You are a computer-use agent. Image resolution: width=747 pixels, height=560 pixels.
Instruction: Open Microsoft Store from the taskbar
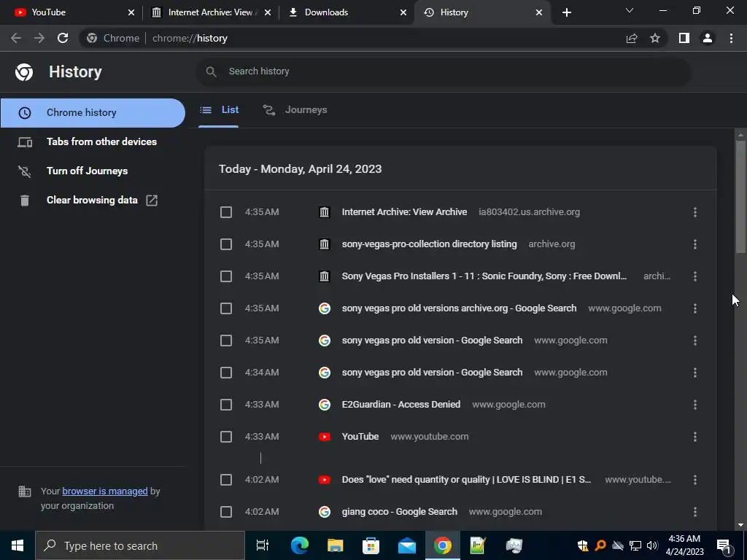point(371,545)
